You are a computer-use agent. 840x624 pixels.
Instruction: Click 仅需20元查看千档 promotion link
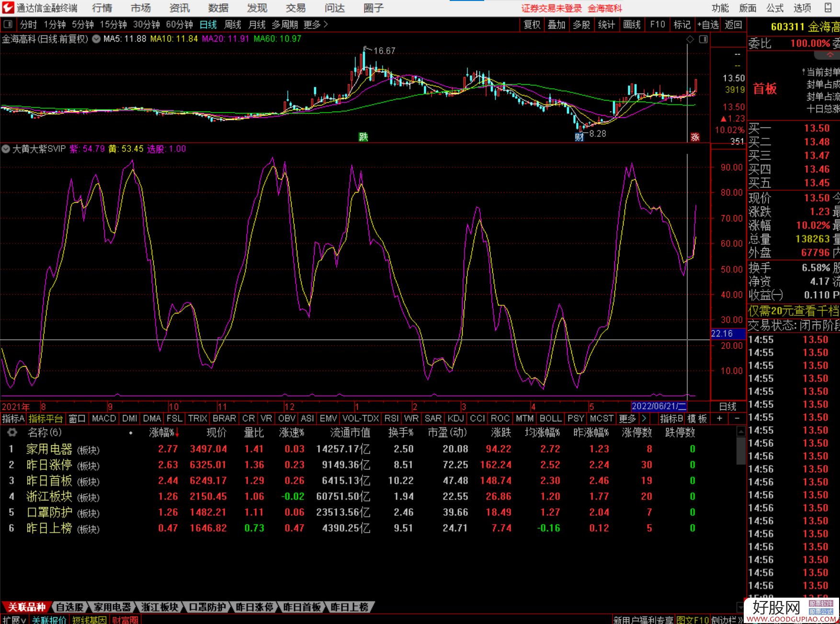click(x=794, y=311)
